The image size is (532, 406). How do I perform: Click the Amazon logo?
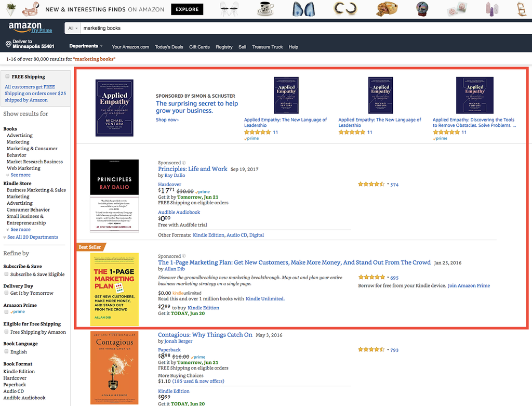(x=25, y=27)
